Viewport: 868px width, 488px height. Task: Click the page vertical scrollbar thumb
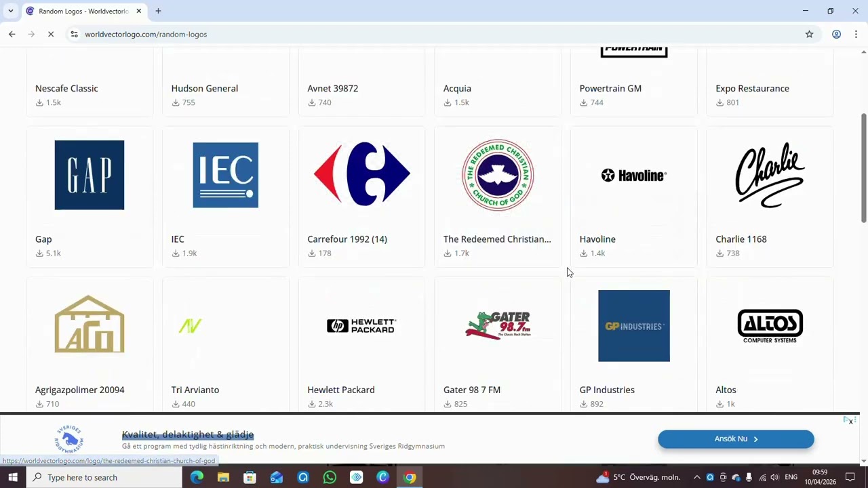(863, 167)
